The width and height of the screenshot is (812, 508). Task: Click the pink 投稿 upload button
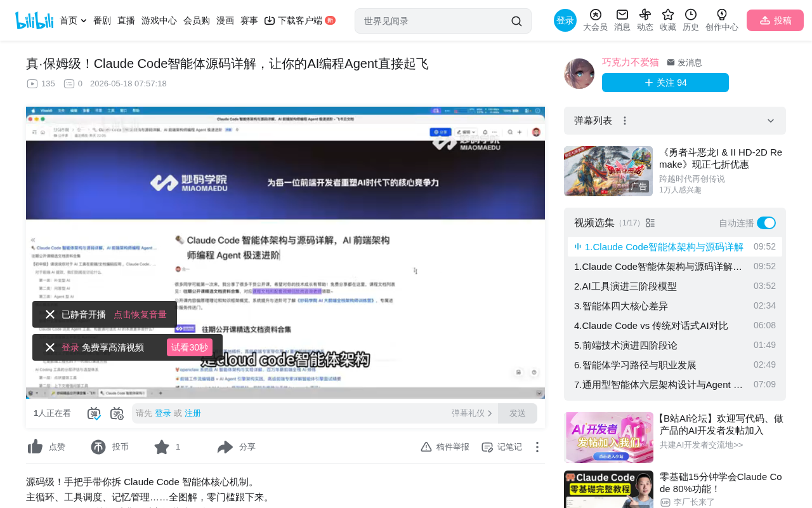(x=775, y=20)
